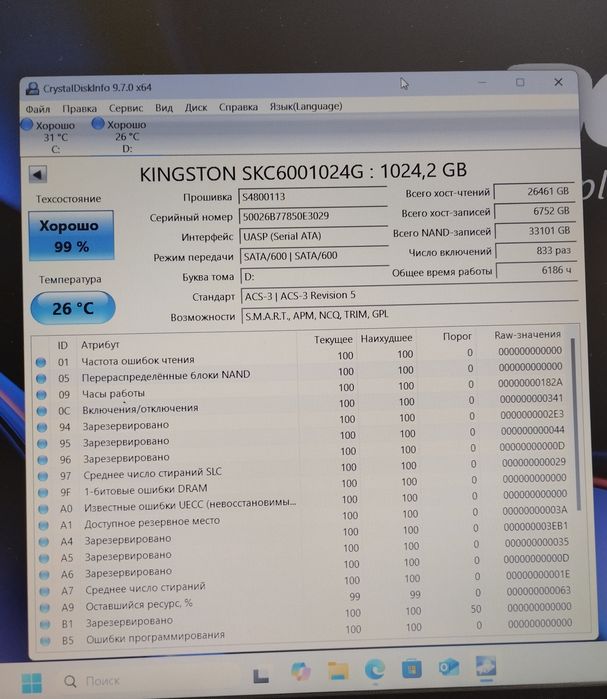Open Microsoft Edge from taskbar
Viewport: 607px width, 699px height.
coord(375,670)
